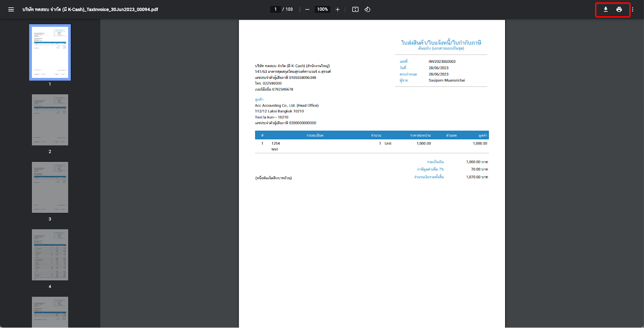Click the blue invoice title heading
644x328 pixels.
tap(441, 42)
